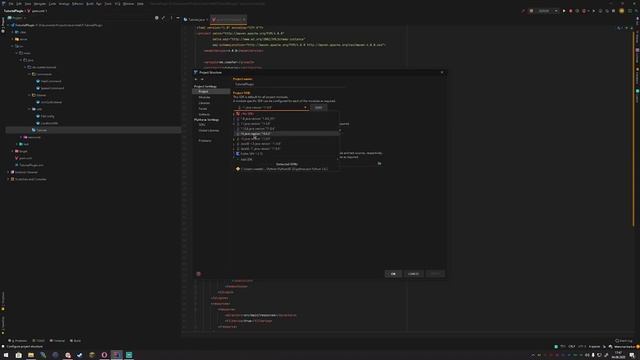Collapse the main folder in project tree
The image size is (640, 360).
[17, 53]
